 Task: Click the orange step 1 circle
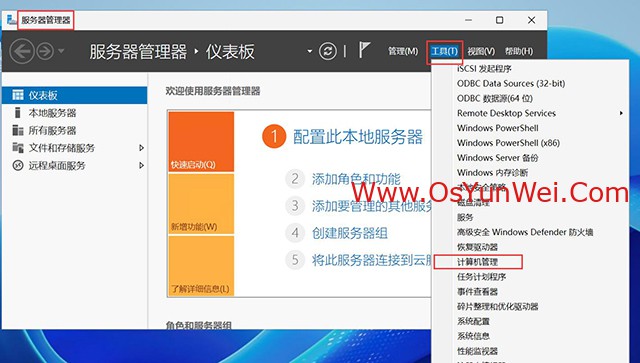pos(274,136)
